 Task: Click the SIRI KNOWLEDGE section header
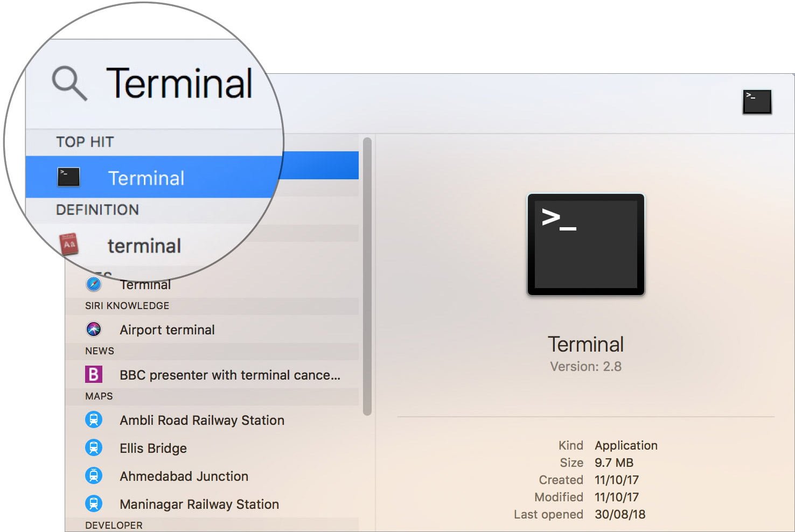coord(127,306)
